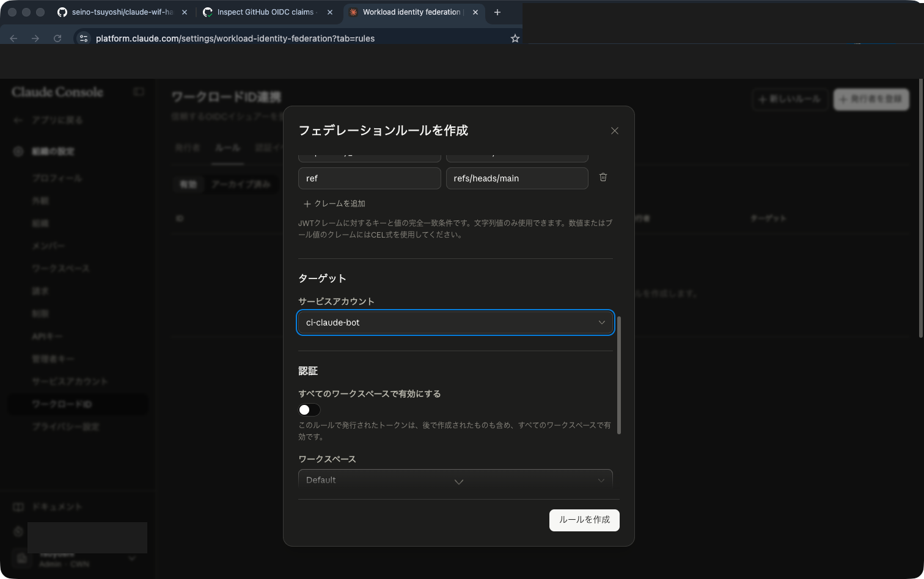Switch to the ルール tab on the page

[227, 148]
